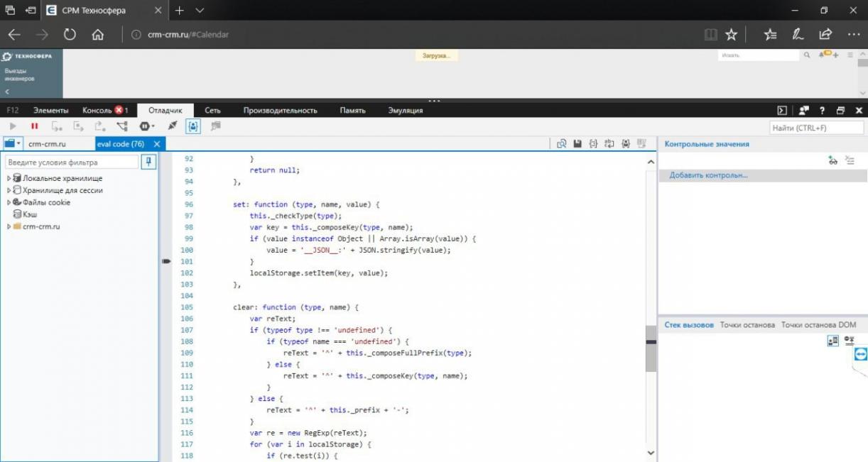Click the DevTools help question mark icon
The image size is (868, 462).
pos(822,111)
